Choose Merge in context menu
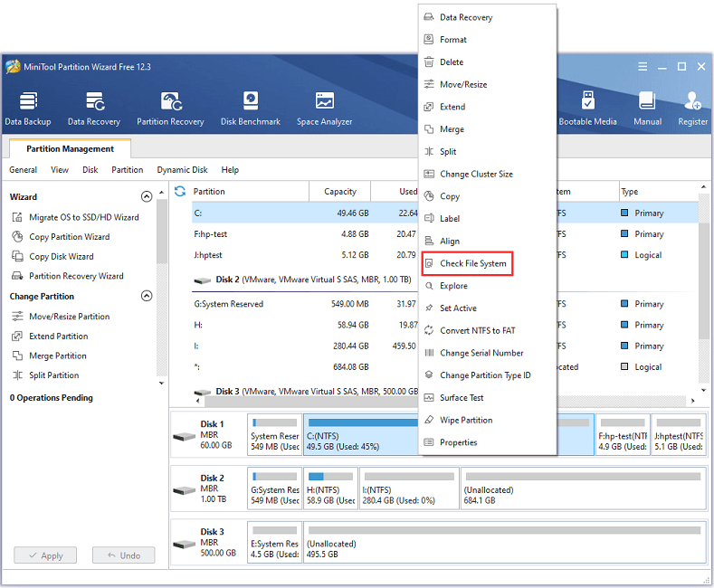The width and height of the screenshot is (714, 588). (487, 129)
